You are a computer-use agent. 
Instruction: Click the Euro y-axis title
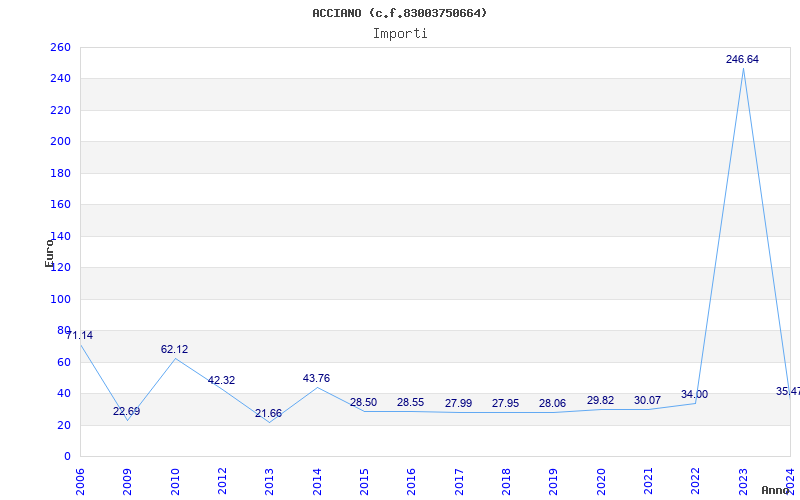click(49, 253)
